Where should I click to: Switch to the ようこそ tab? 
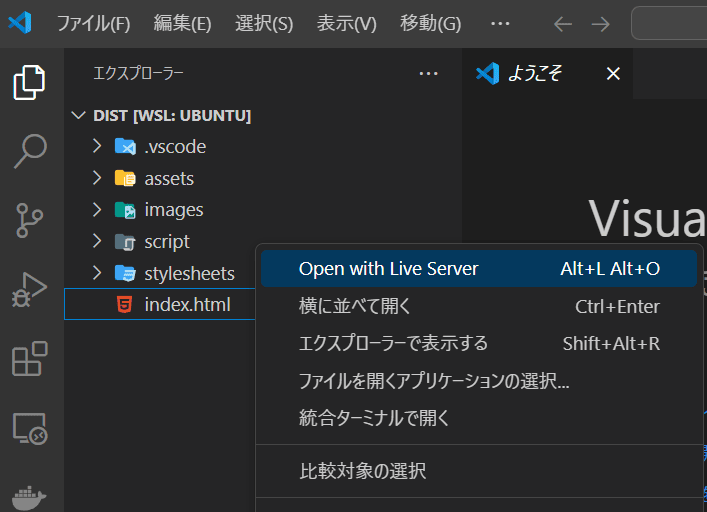(547, 73)
